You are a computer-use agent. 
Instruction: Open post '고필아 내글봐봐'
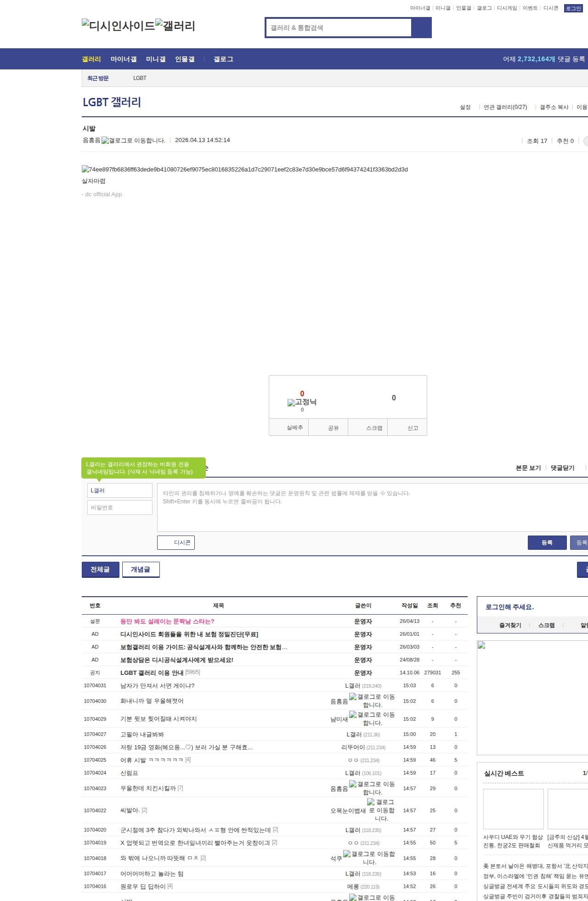click(142, 734)
